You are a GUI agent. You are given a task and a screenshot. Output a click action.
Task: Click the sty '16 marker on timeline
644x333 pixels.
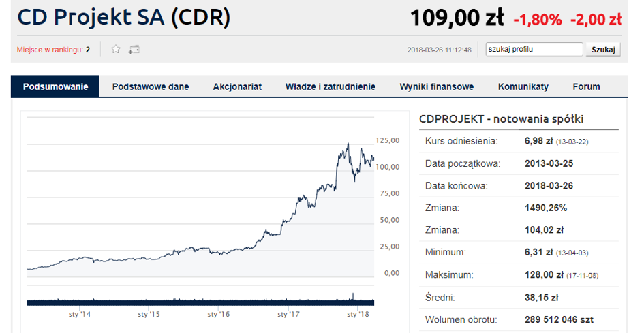[219, 314]
